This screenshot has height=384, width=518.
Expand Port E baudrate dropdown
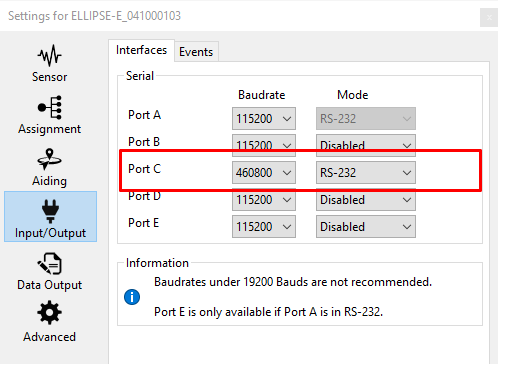click(x=264, y=226)
